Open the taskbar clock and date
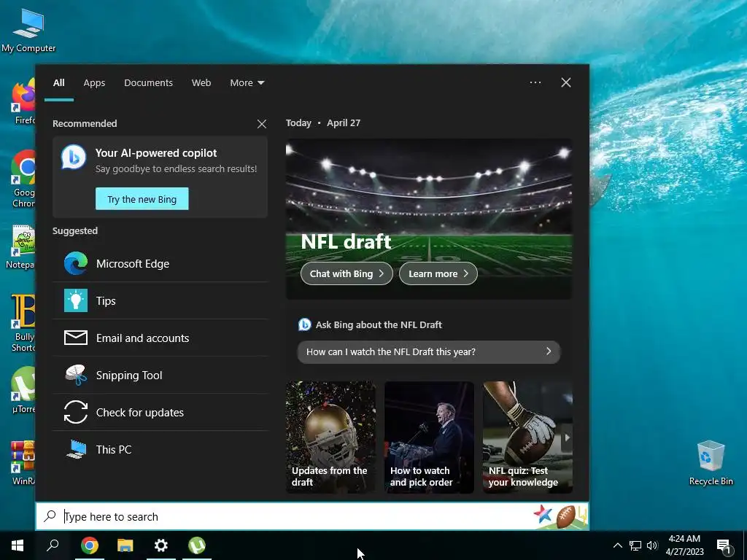 [x=684, y=545]
